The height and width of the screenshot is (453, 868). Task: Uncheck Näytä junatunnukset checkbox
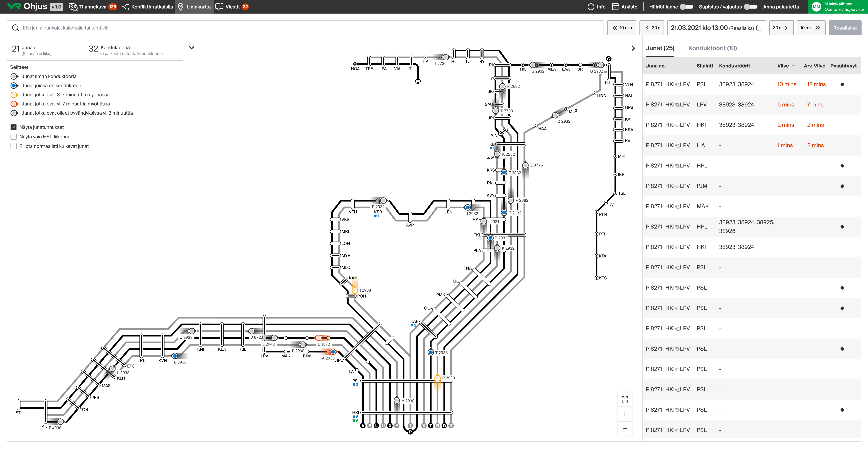[14, 127]
